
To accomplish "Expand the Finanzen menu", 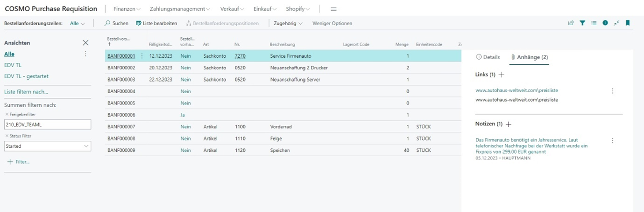I will point(127,9).
